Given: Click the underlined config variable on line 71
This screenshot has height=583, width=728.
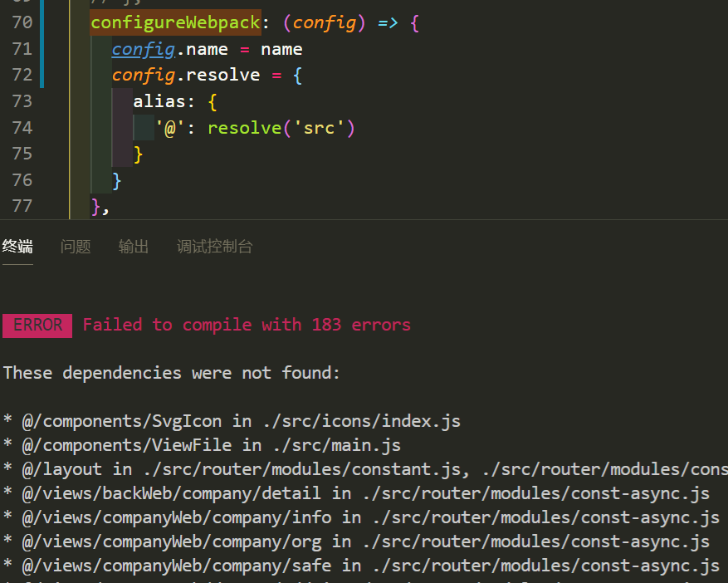Looking at the screenshot, I should [x=143, y=49].
